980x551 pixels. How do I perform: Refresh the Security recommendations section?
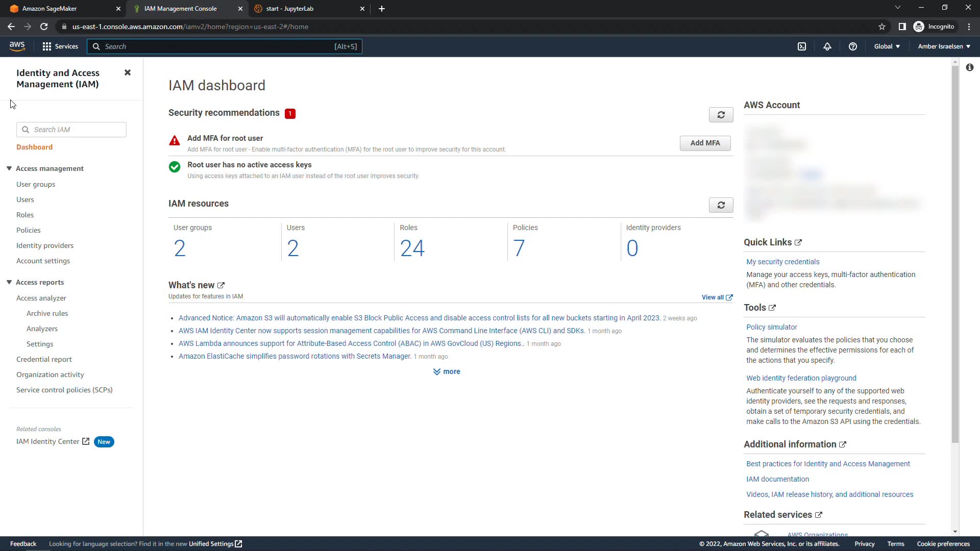pyautogui.click(x=721, y=115)
